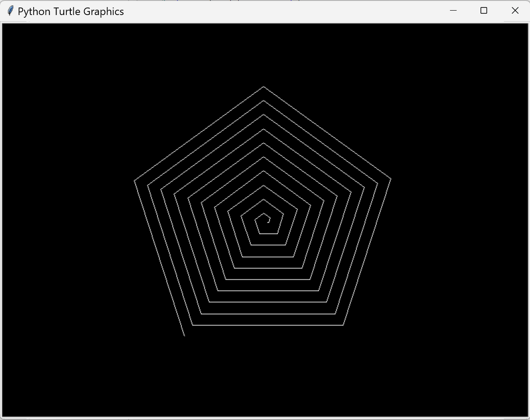Image resolution: width=530 pixels, height=420 pixels.
Task: Click the Python feather icon in title bar
Action: [x=11, y=11]
